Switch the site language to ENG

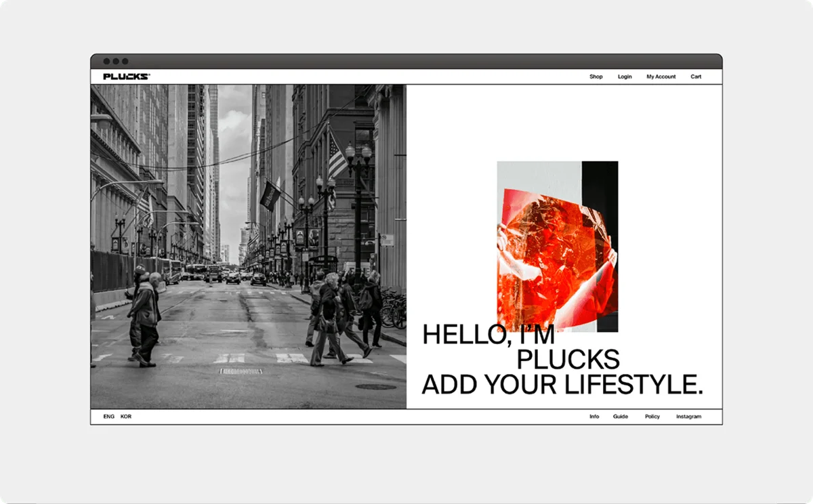tap(108, 417)
